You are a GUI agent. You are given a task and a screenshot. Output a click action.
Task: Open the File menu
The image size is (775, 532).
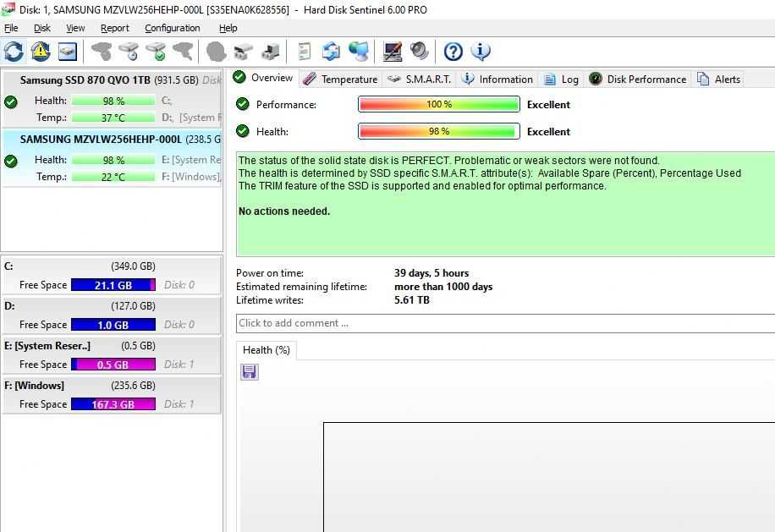click(11, 28)
